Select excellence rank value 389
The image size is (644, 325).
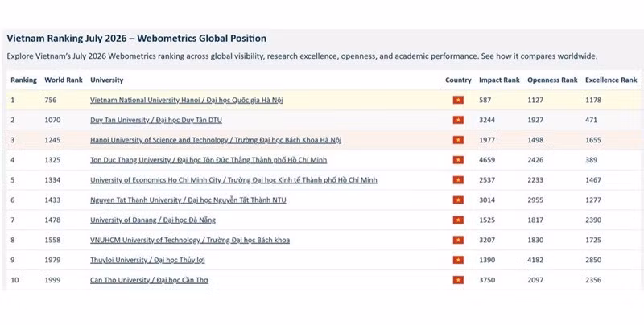click(x=592, y=160)
